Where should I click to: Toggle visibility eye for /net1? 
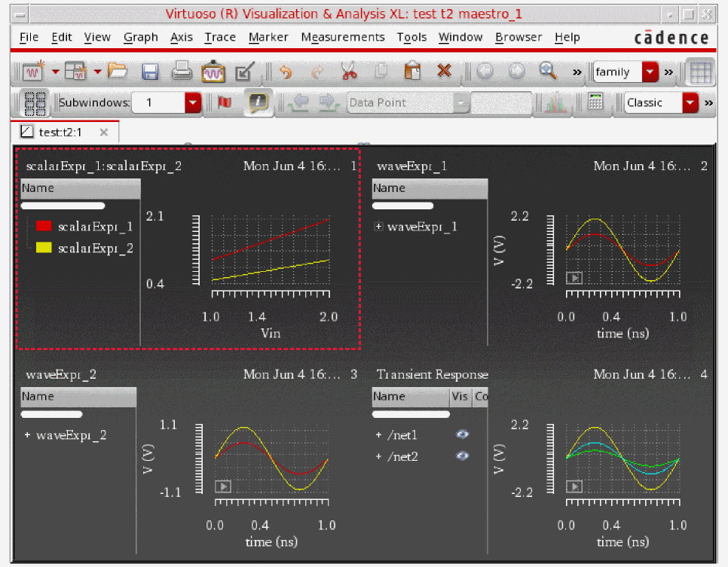pyautogui.click(x=462, y=434)
